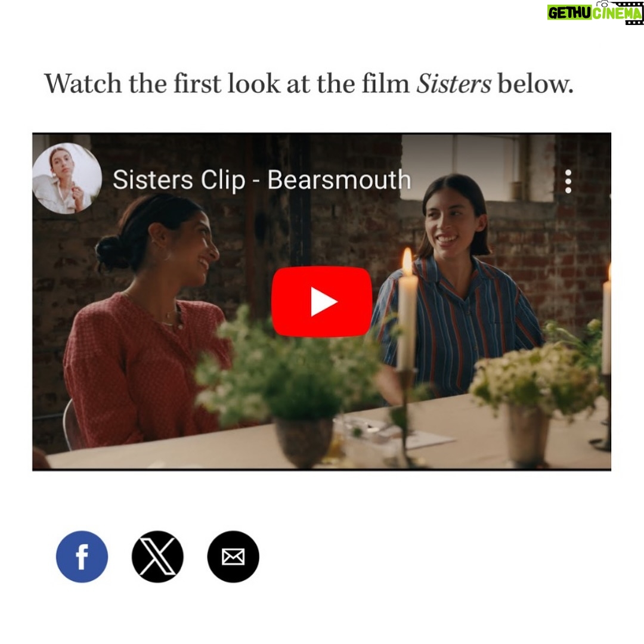Open the YouTube channel avatar
The image size is (644, 644).
(x=67, y=178)
